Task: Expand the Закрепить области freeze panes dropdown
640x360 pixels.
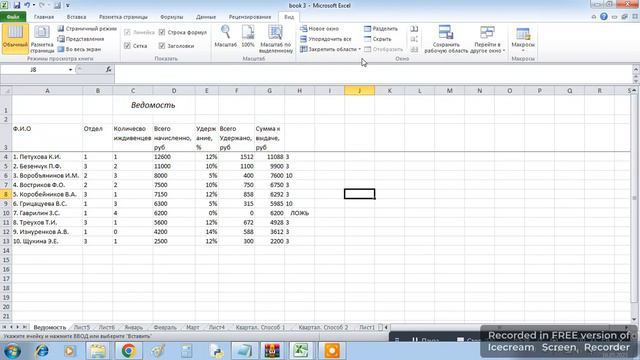Action: [360, 49]
